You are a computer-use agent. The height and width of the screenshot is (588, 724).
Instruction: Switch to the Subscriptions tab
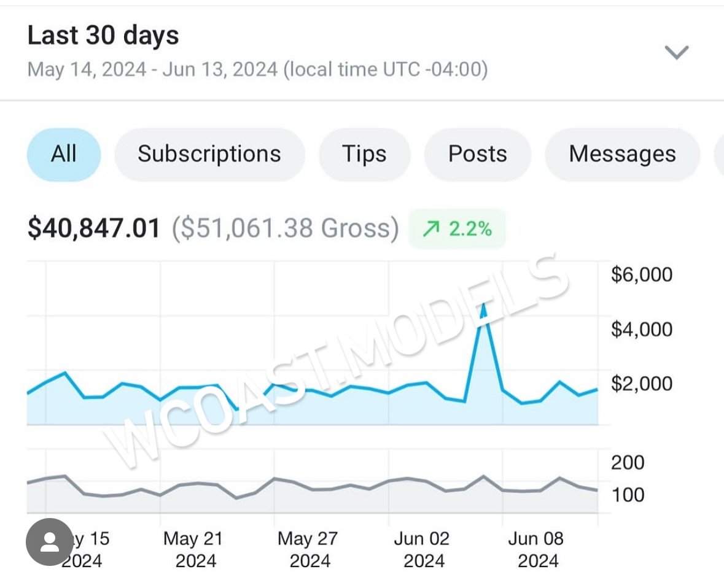pos(209,154)
